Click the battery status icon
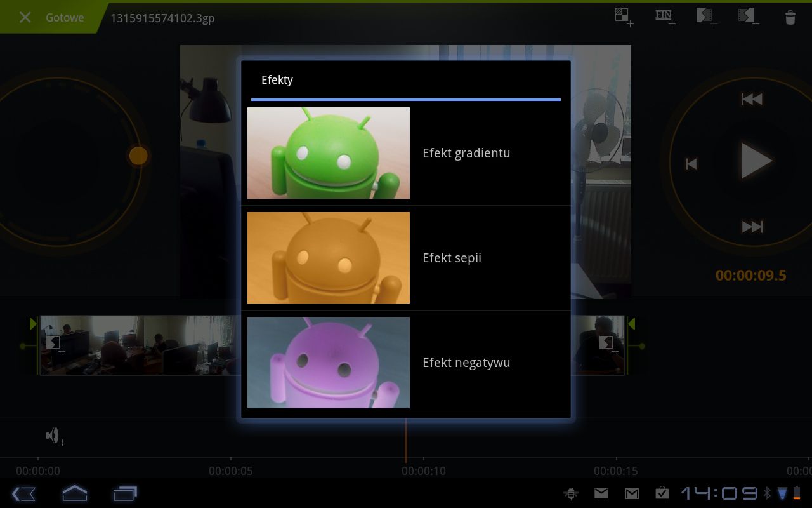This screenshot has height=508, width=812. pos(797,493)
